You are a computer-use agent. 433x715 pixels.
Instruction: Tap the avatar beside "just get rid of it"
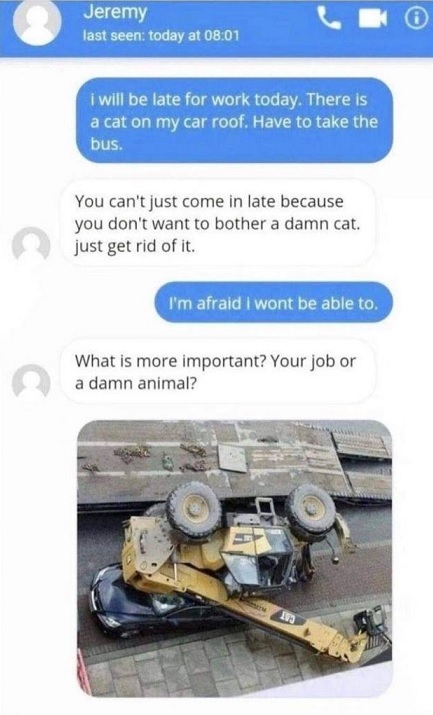click(x=31, y=244)
